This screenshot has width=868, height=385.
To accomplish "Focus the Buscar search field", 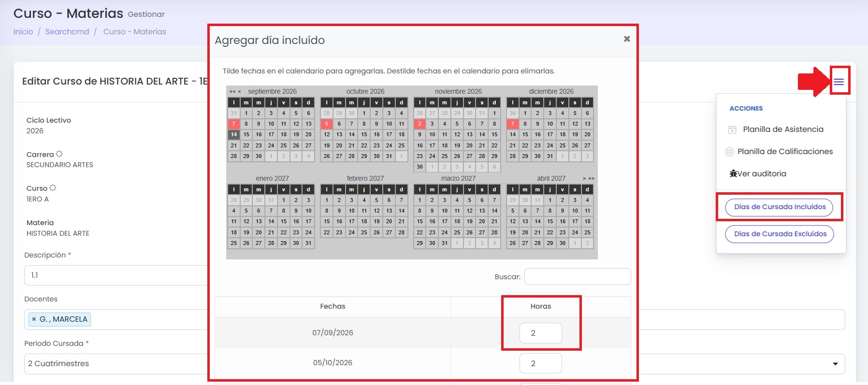I will [x=578, y=277].
